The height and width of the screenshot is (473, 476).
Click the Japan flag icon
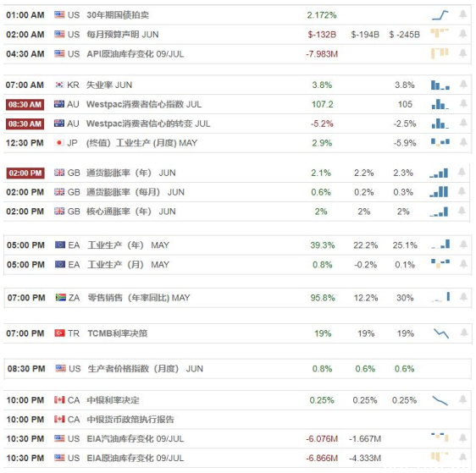(x=59, y=142)
